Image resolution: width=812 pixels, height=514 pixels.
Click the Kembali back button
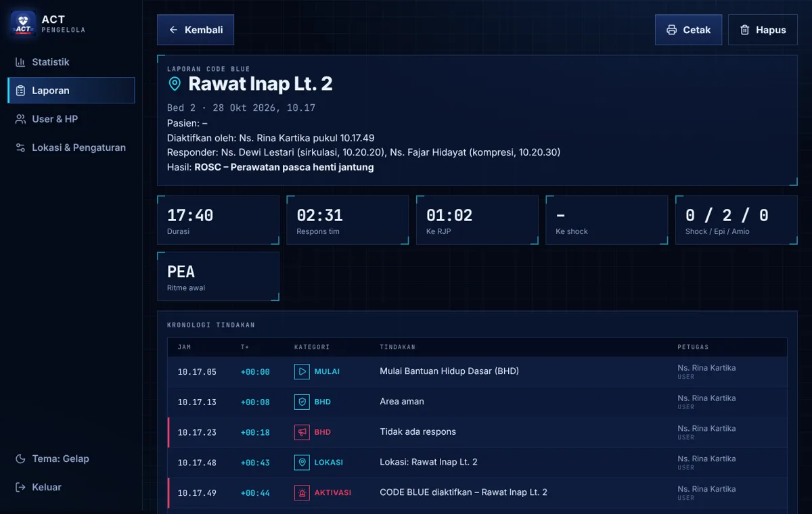[196, 30]
